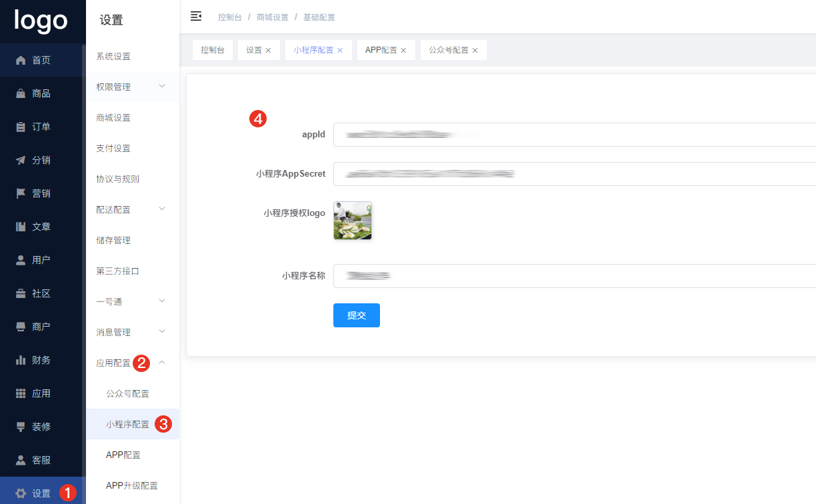Click the bar chart icon for 财务
The width and height of the screenshot is (816, 504).
point(21,360)
